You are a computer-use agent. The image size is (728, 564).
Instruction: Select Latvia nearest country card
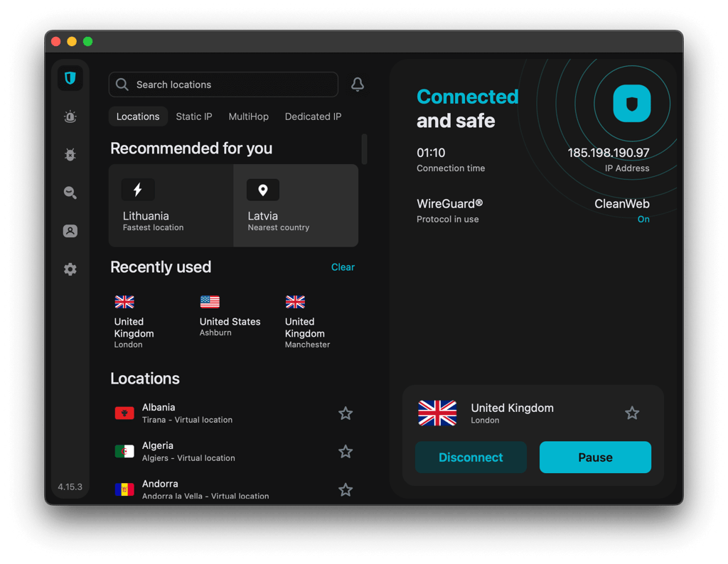tap(296, 205)
